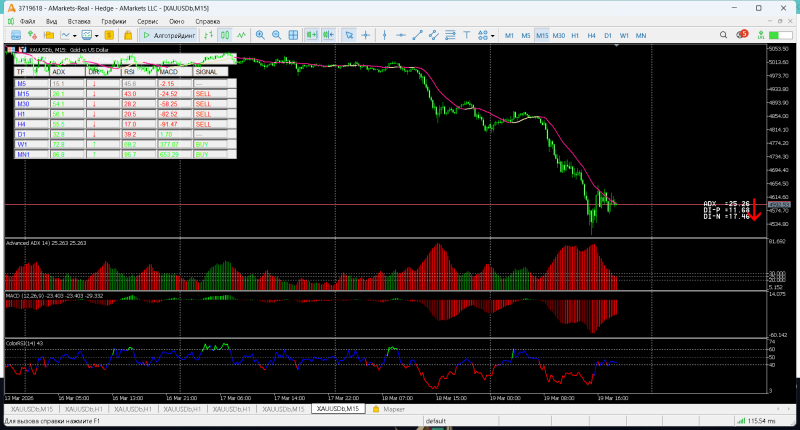This screenshot has width=800, height=430.
Task: Select the equidistant channel tool
Action: (x=434, y=35)
